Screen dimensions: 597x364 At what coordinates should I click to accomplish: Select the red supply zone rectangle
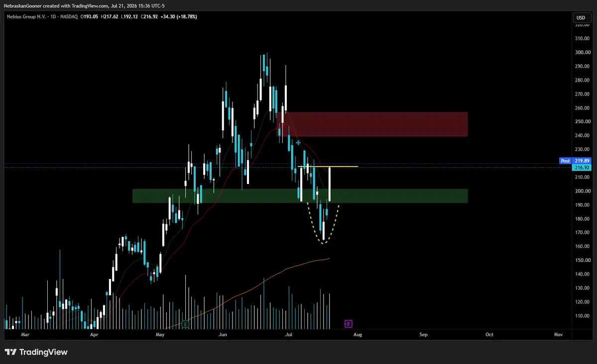(x=372, y=124)
